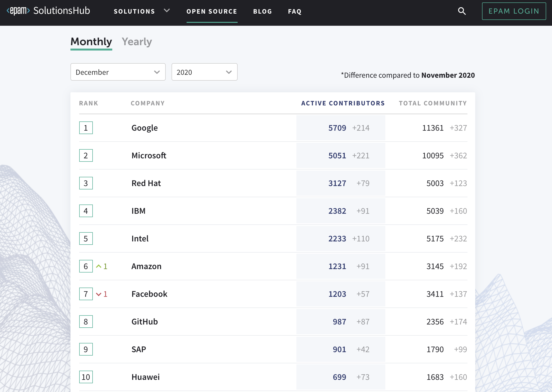Click Microsoft's 10095 total community value
552x392 pixels.
click(x=433, y=155)
